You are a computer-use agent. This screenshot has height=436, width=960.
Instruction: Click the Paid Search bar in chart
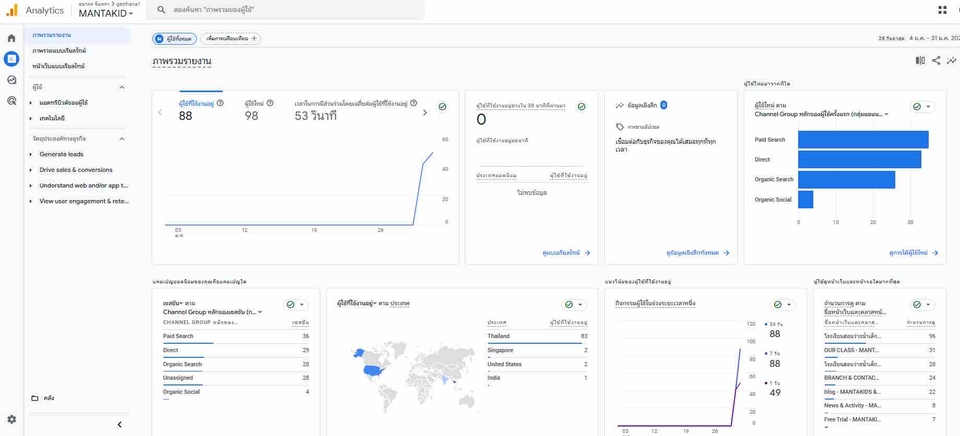(x=863, y=140)
